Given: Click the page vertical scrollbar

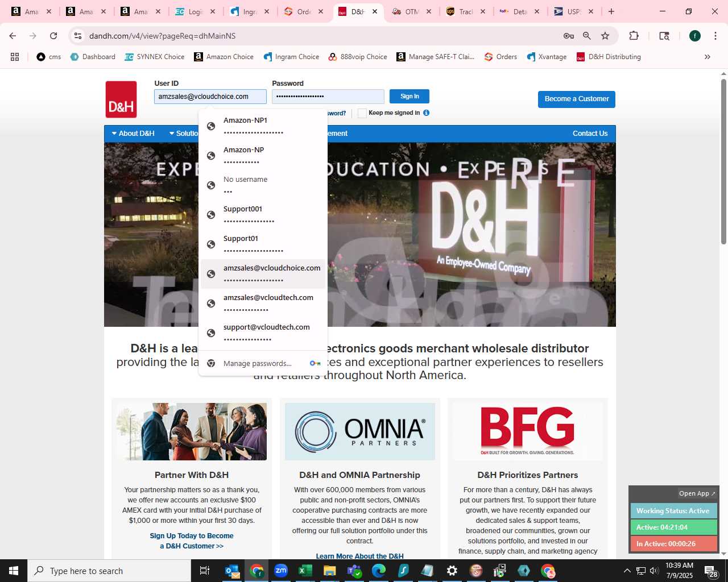Looking at the screenshot, I should (x=723, y=162).
